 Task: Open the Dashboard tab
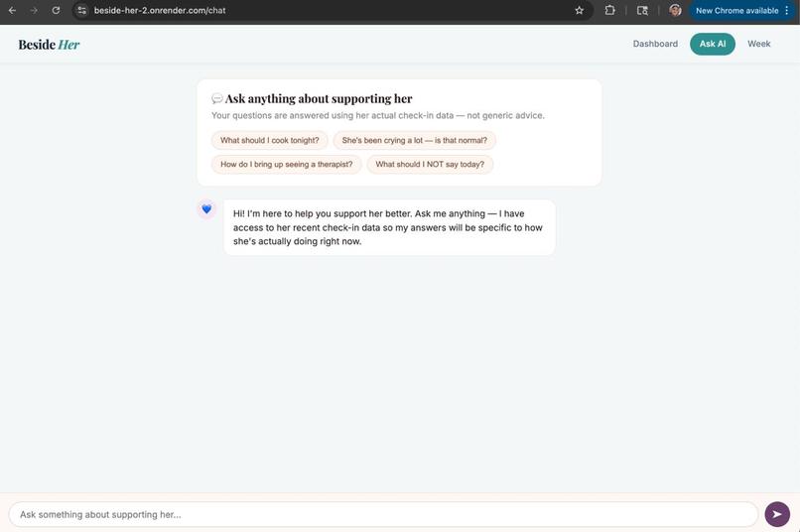tap(655, 44)
